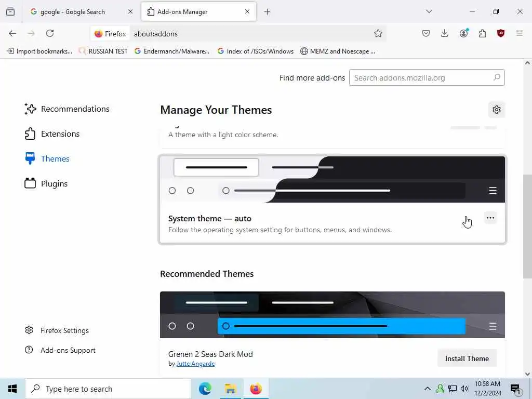532x399 pixels.
Task: Open Import bookmarks... bookmark item
Action: 39,51
